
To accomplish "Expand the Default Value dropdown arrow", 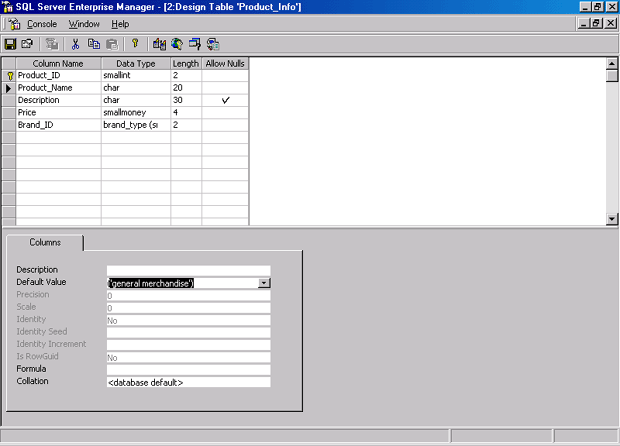I will point(264,283).
